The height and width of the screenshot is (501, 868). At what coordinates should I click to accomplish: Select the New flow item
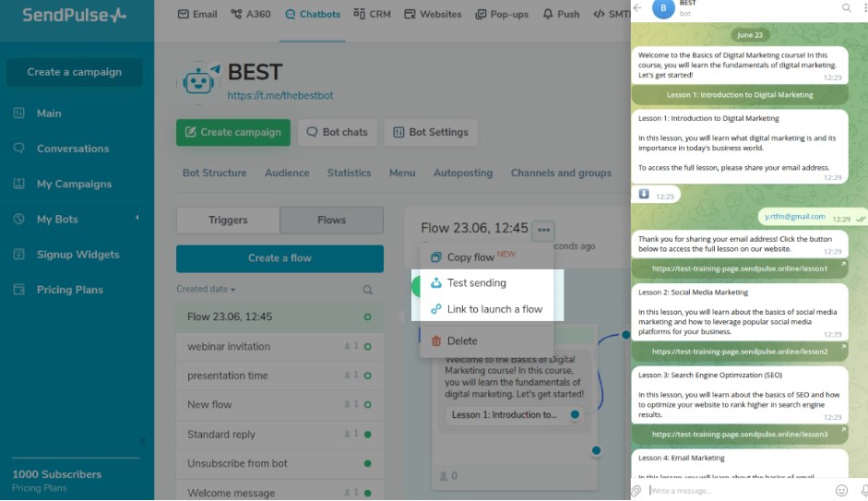279,405
